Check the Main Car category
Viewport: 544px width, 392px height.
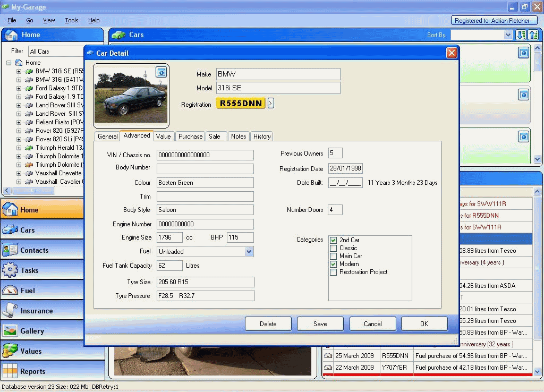pos(334,256)
